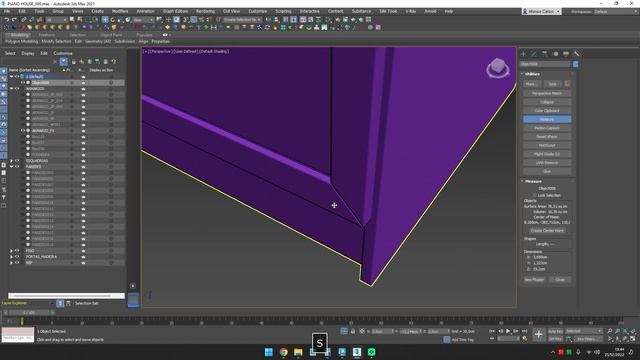Open Google Chrome from the taskbar
Viewport: 640px width, 360px height.
tap(283, 352)
